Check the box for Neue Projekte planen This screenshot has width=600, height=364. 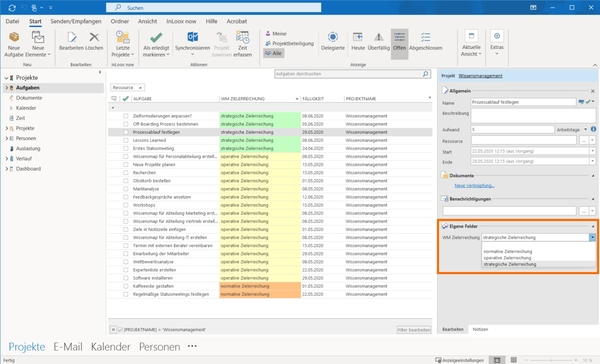point(126,165)
